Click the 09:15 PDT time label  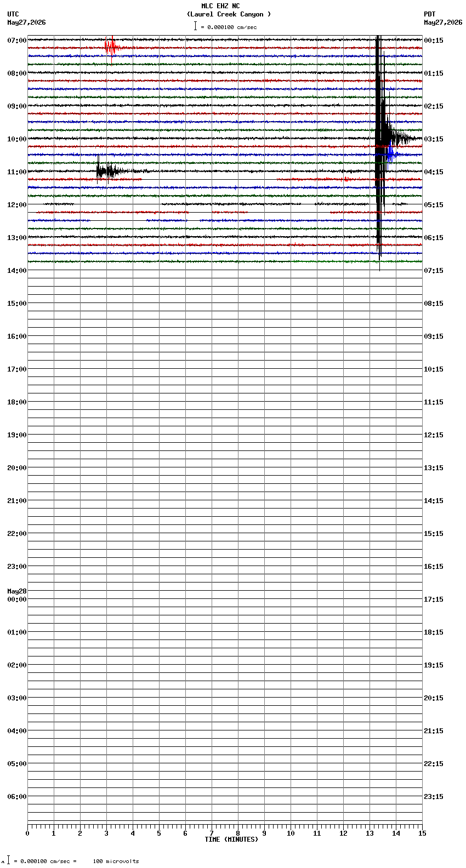pos(434,336)
